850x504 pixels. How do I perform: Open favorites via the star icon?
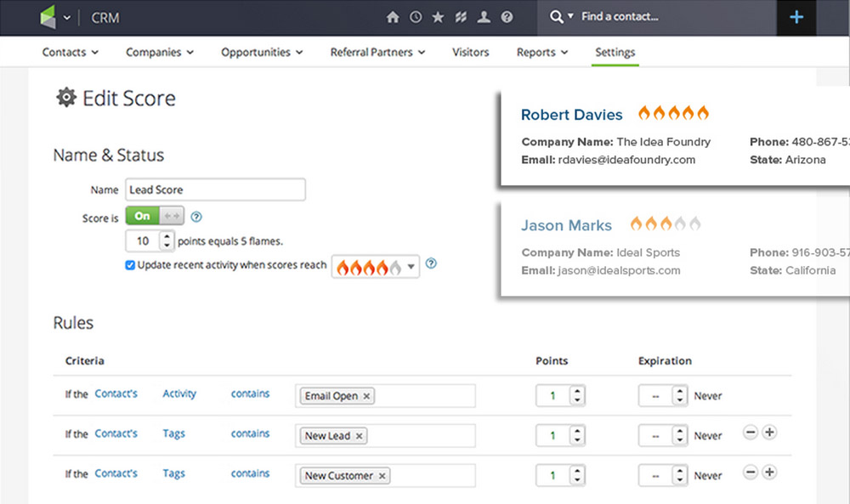[438, 17]
